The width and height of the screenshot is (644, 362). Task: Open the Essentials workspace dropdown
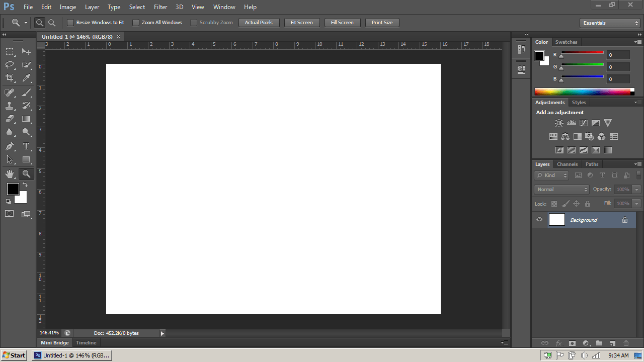610,23
